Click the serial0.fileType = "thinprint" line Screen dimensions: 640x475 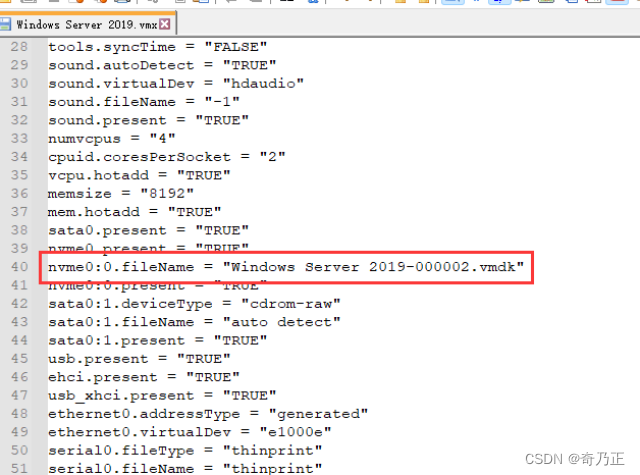pyautogui.click(x=185, y=451)
